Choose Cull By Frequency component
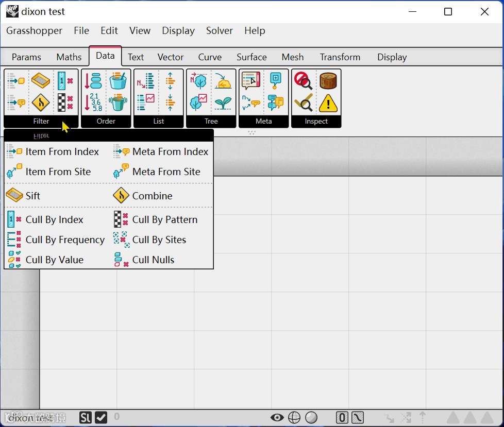 [56, 240]
